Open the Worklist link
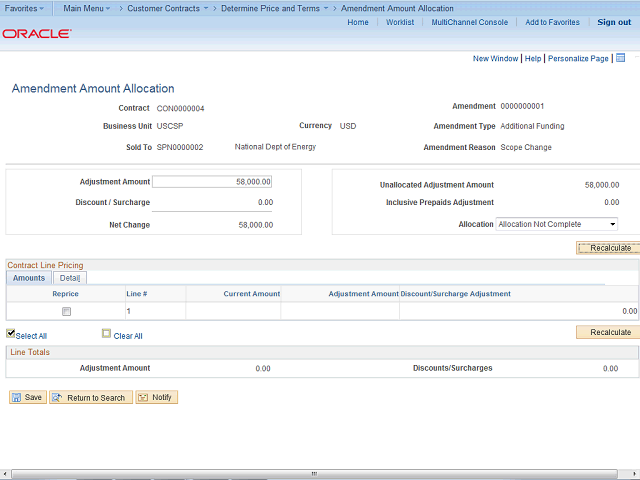The width and height of the screenshot is (640, 480). click(x=400, y=22)
